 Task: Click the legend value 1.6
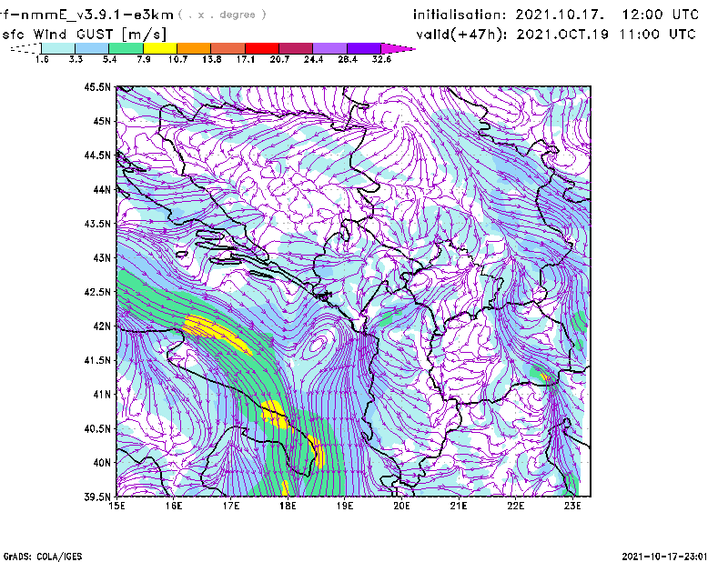coord(42,59)
